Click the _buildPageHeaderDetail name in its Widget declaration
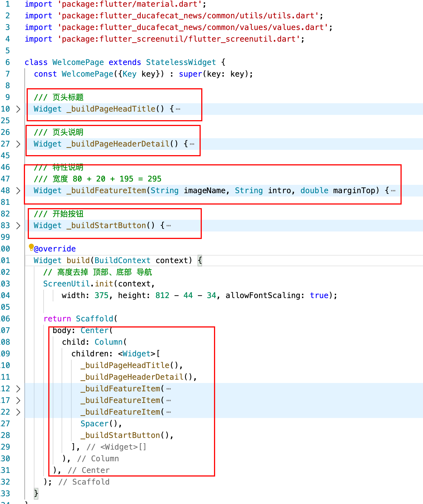Screen dimensions: 423x504 point(118,144)
